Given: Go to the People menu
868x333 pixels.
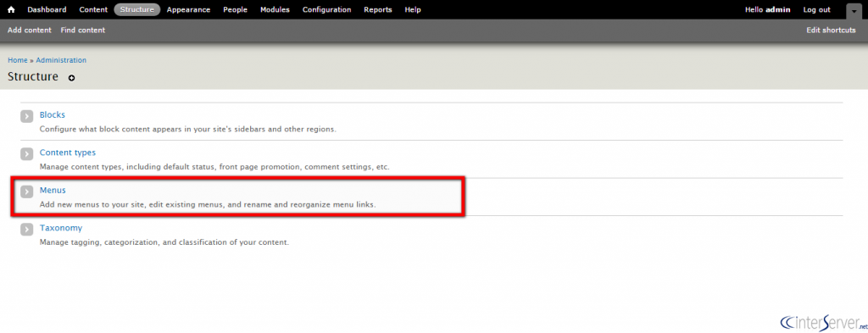Looking at the screenshot, I should coord(236,9).
